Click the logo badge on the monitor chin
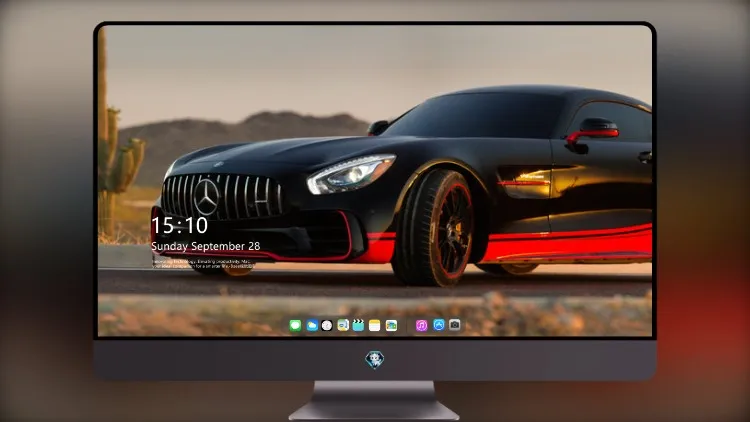Screen dimensions: 750x422 click(x=375, y=360)
